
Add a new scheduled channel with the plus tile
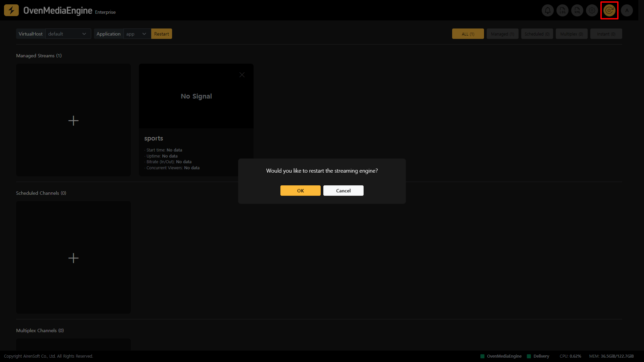pos(73,258)
